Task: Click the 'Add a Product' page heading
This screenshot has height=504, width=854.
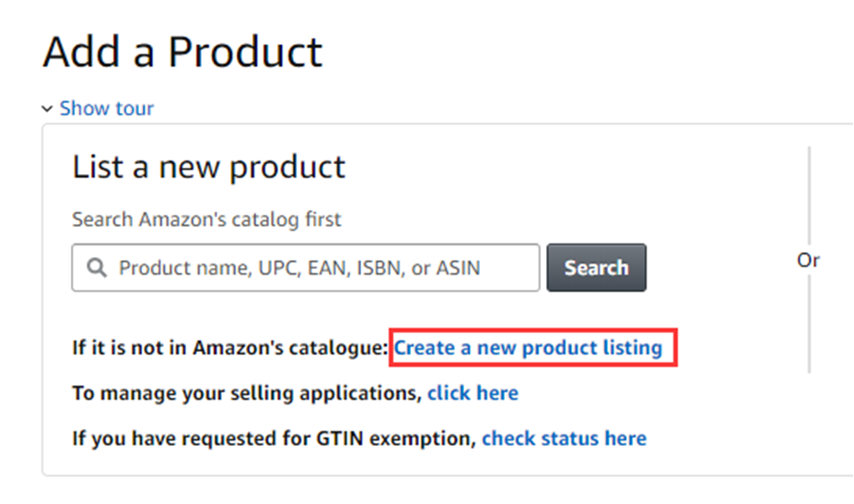Action: [x=182, y=52]
